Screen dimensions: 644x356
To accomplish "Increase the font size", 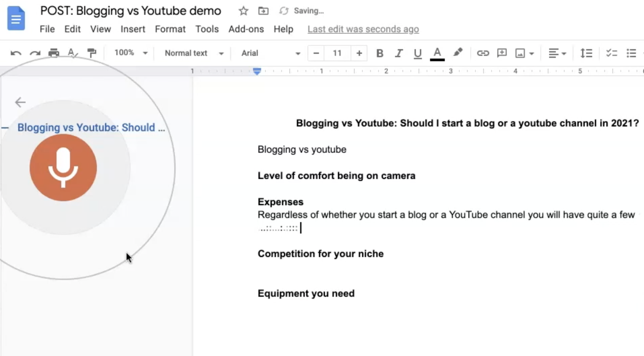I will [x=359, y=53].
